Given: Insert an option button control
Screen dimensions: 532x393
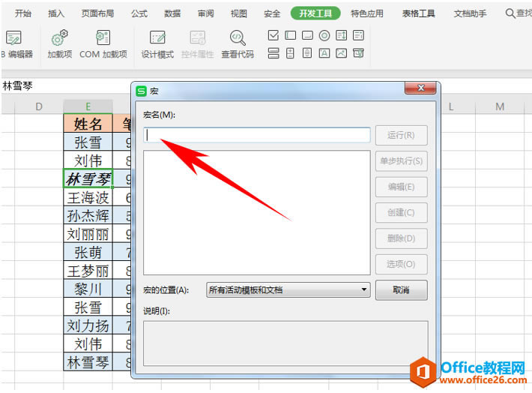Looking at the screenshot, I should coord(324,35).
